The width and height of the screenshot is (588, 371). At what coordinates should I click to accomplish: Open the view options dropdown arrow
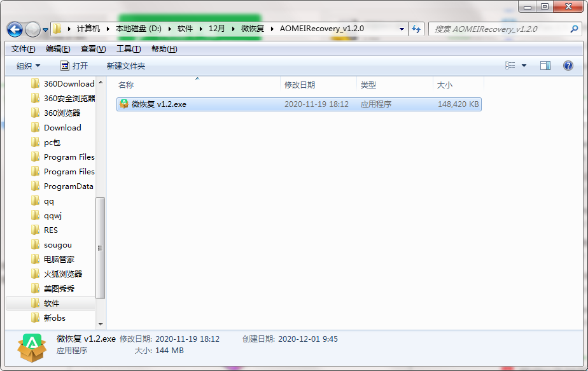pos(524,66)
